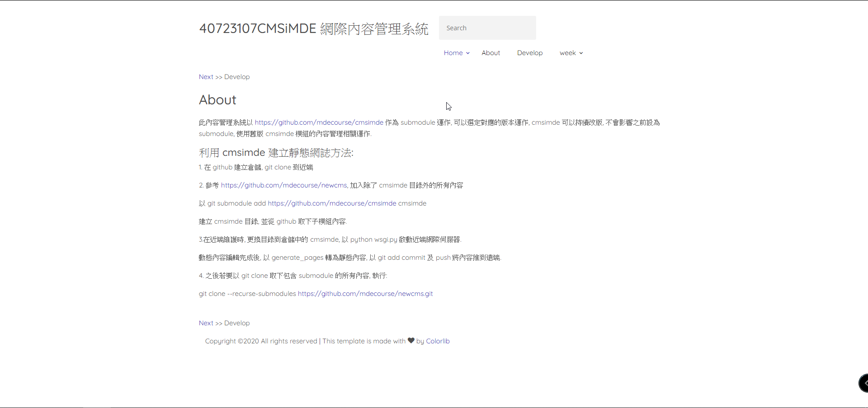The height and width of the screenshot is (408, 868).
Task: Open the Develop page from navigation bar
Action: (529, 53)
